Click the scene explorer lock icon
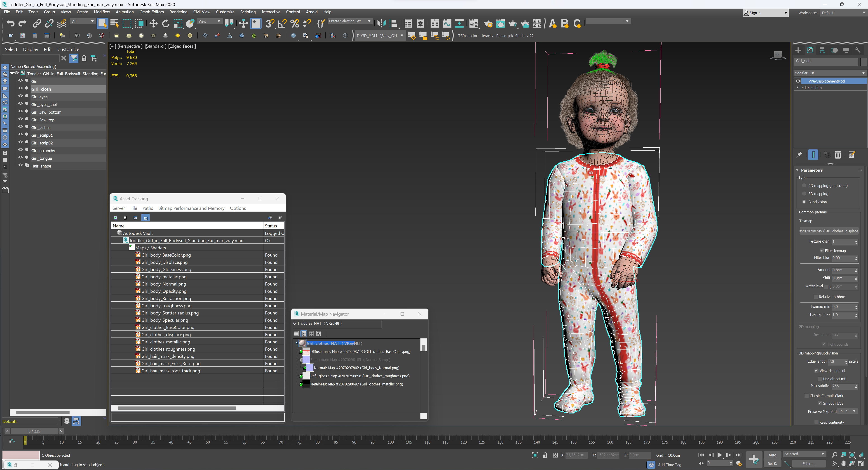Image resolution: width=868 pixels, height=470 pixels. coord(84,58)
